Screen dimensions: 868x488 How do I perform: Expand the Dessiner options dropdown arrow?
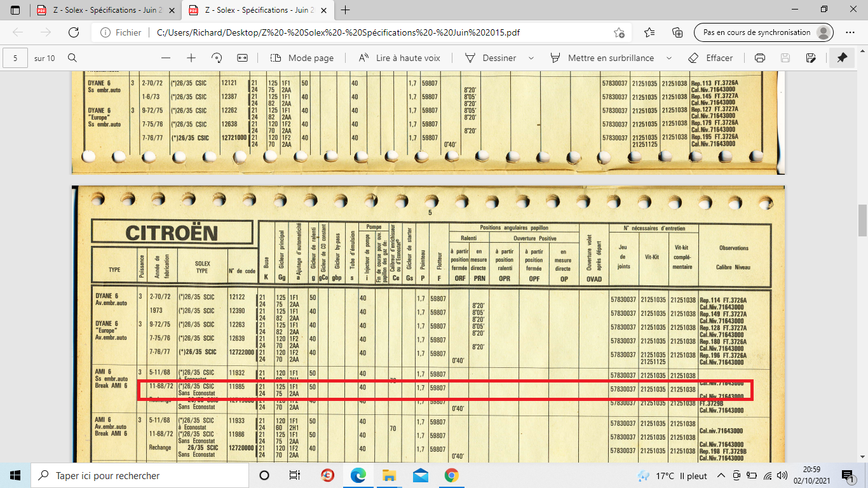[x=531, y=58]
